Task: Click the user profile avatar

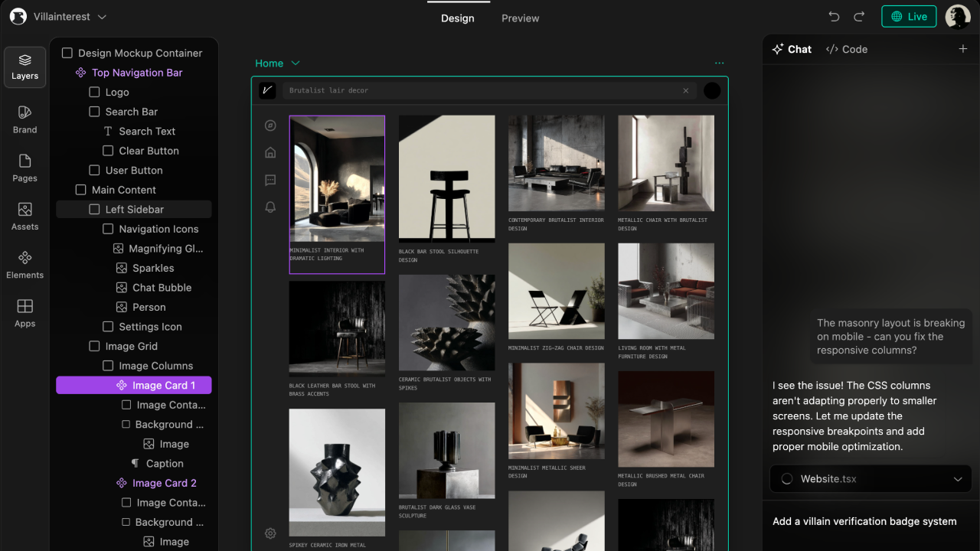Action: (x=958, y=17)
